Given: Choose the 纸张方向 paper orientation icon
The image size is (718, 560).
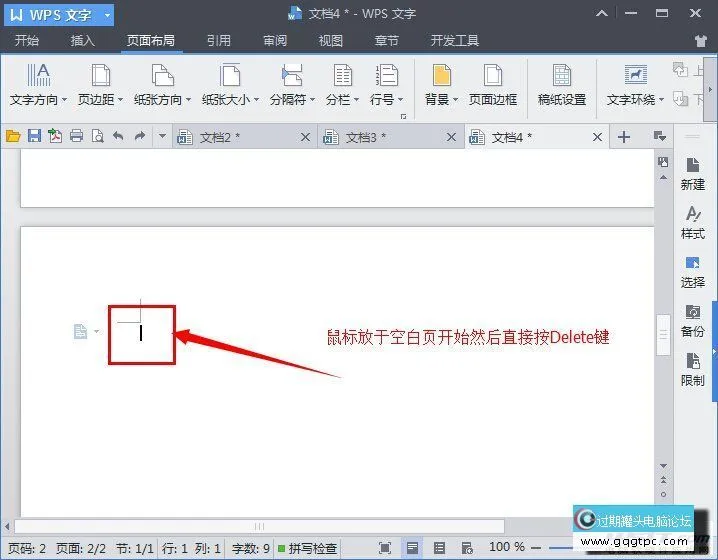Looking at the screenshot, I should 163,75.
